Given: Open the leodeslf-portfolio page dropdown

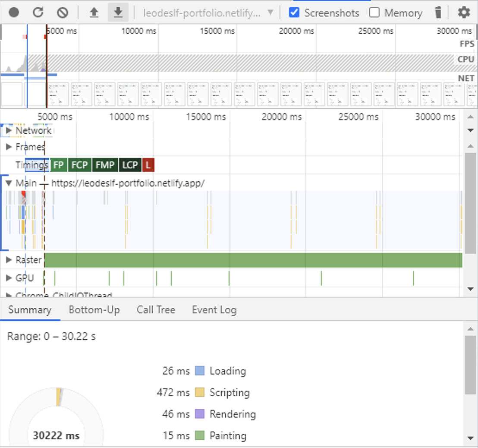Looking at the screenshot, I should pos(271,13).
